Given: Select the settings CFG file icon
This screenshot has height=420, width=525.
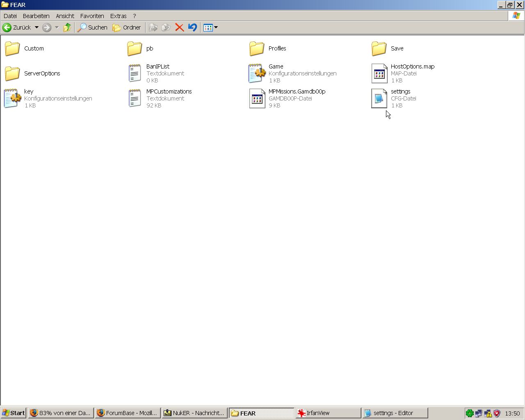Looking at the screenshot, I should (379, 98).
